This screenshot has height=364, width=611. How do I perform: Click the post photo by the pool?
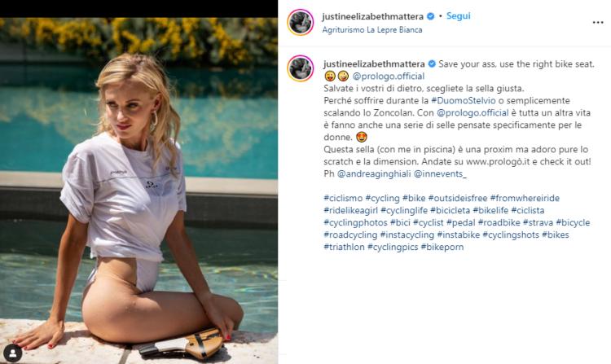click(138, 187)
